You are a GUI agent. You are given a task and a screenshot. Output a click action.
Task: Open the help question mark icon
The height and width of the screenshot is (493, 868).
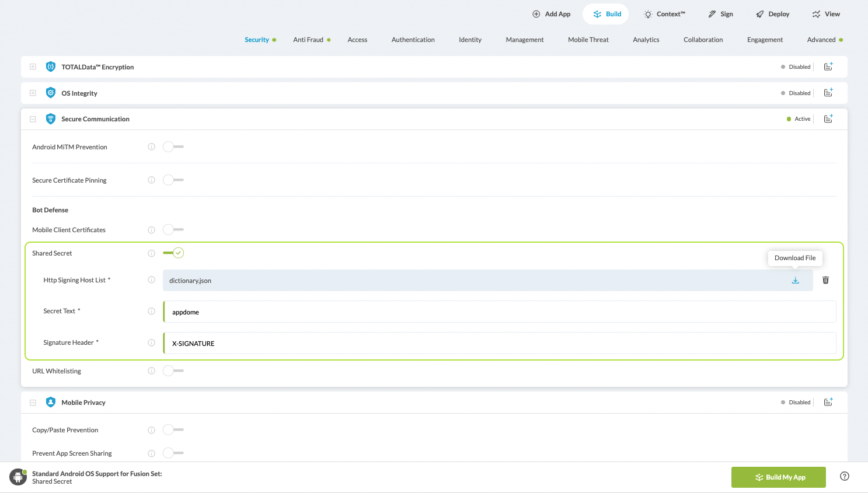pyautogui.click(x=844, y=476)
